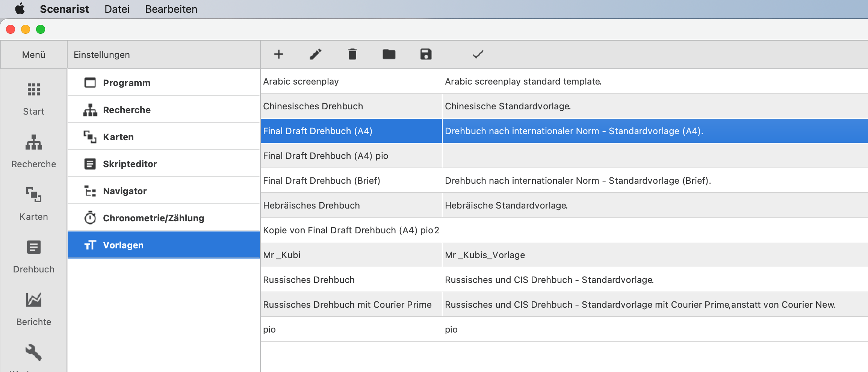This screenshot has width=868, height=372.
Task: Click the Einstellungen header label
Action: pyautogui.click(x=102, y=55)
